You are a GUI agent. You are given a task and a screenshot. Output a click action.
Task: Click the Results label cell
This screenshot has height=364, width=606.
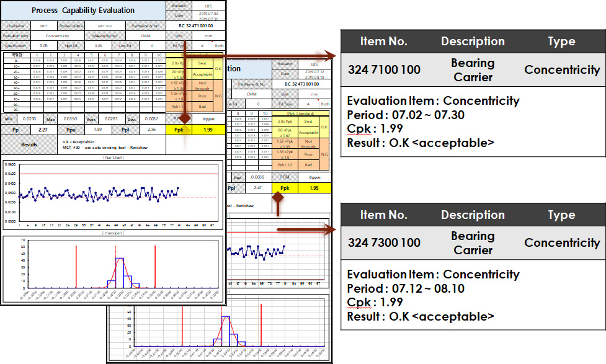coord(30,144)
